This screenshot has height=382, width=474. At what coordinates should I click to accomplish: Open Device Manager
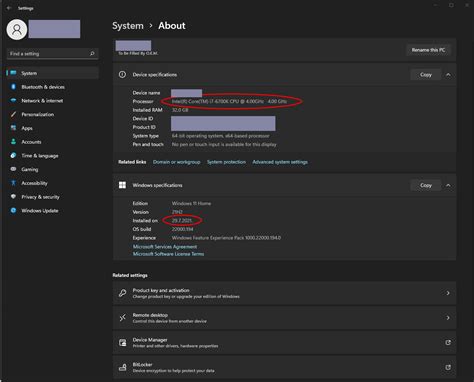(x=284, y=343)
